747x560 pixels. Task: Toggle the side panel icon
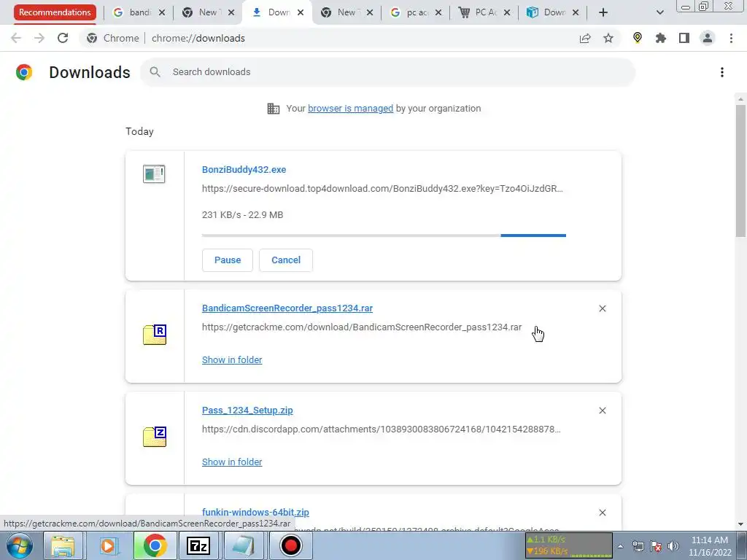coord(684,38)
